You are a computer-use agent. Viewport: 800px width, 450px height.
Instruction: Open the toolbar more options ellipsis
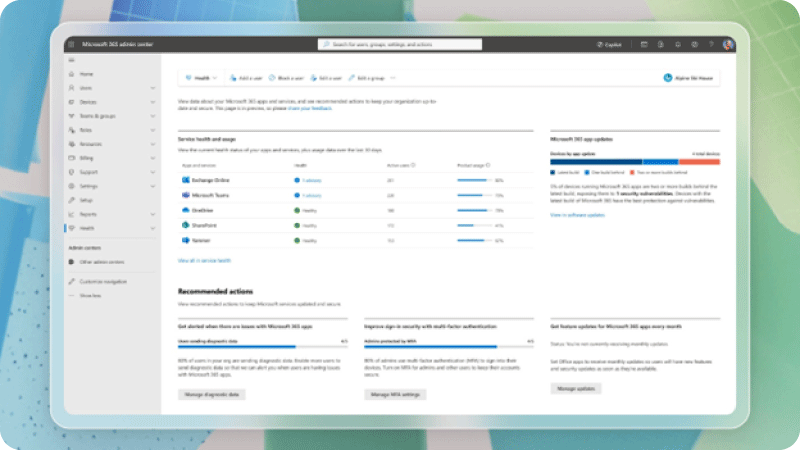tap(393, 78)
